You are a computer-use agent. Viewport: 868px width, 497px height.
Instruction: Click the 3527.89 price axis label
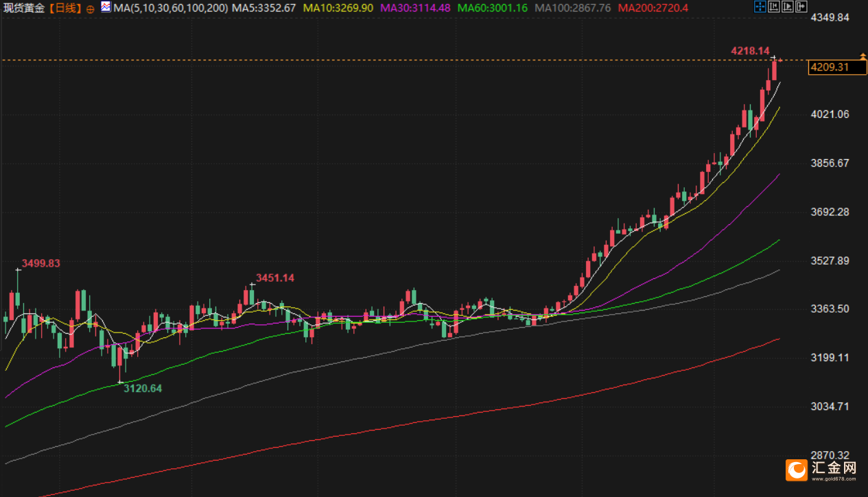click(830, 260)
